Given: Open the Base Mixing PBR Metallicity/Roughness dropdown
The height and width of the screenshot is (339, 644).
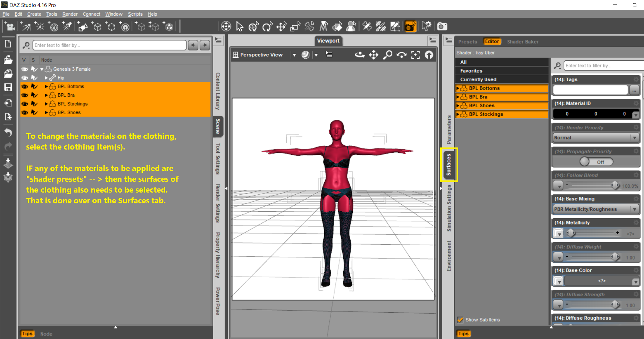Looking at the screenshot, I should [x=596, y=209].
